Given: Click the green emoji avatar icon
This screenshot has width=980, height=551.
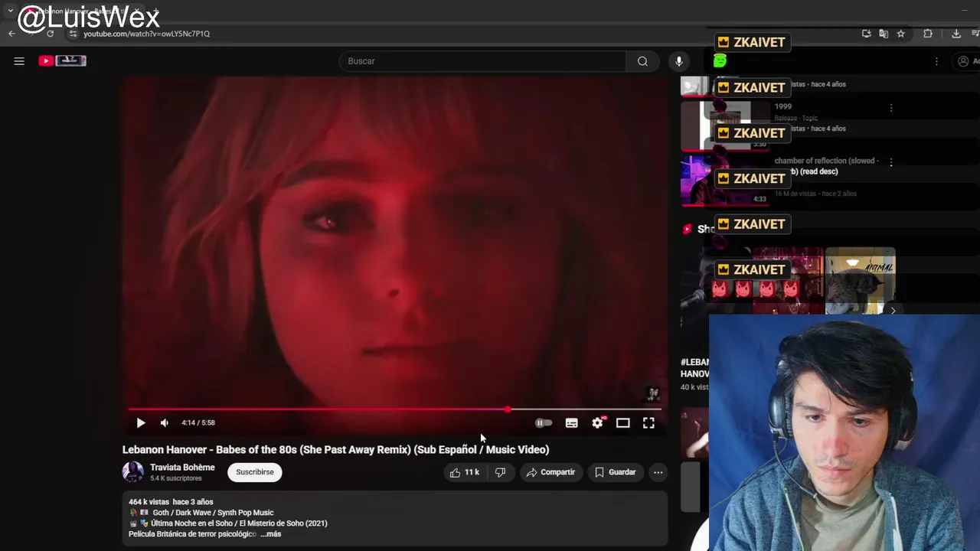Looking at the screenshot, I should (x=720, y=61).
